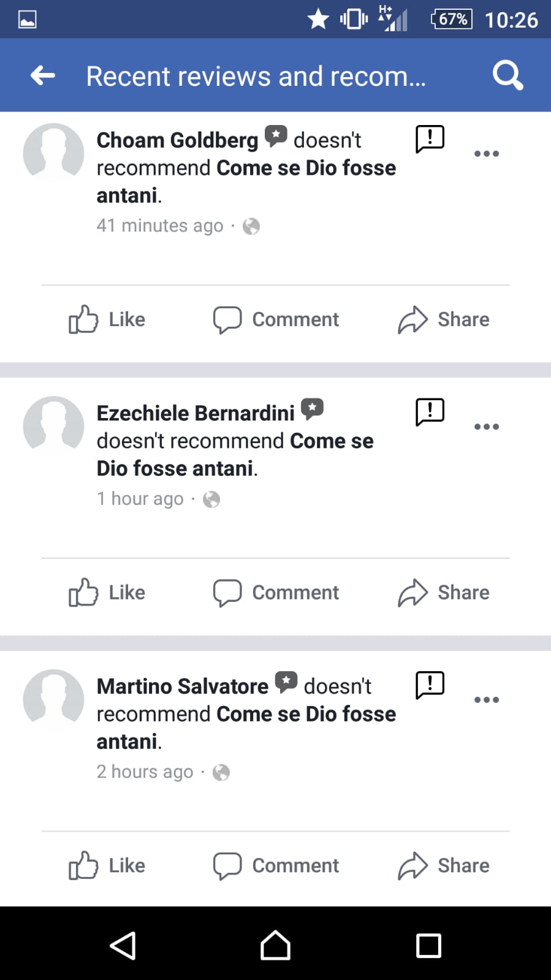Open search with the magnifier icon

click(507, 76)
